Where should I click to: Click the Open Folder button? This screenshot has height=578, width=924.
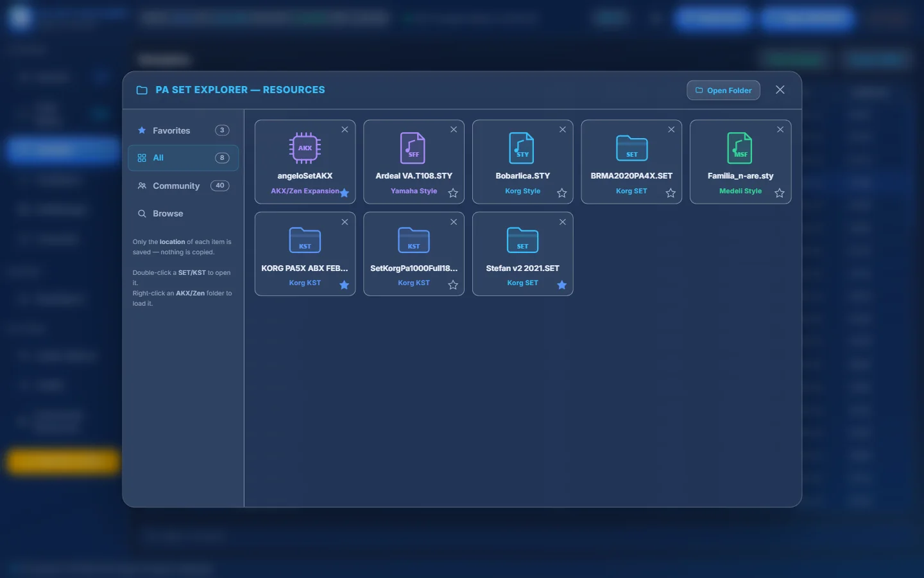click(x=723, y=91)
